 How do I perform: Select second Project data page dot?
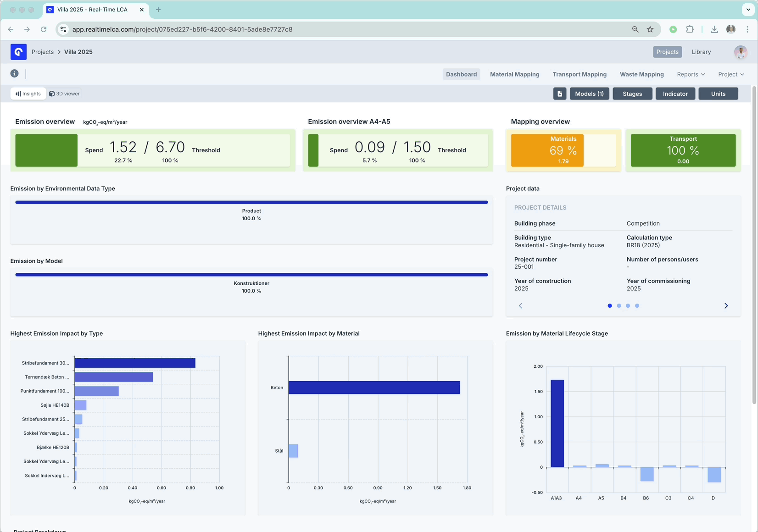coord(619,306)
